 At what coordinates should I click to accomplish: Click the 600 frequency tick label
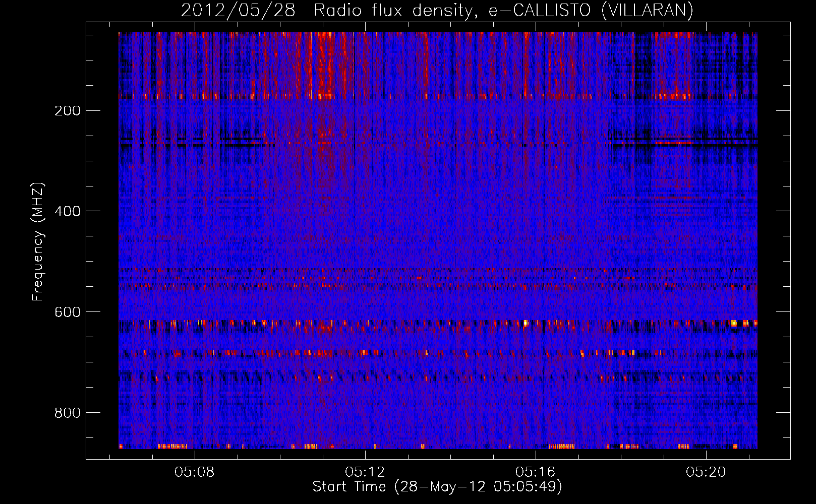point(67,312)
